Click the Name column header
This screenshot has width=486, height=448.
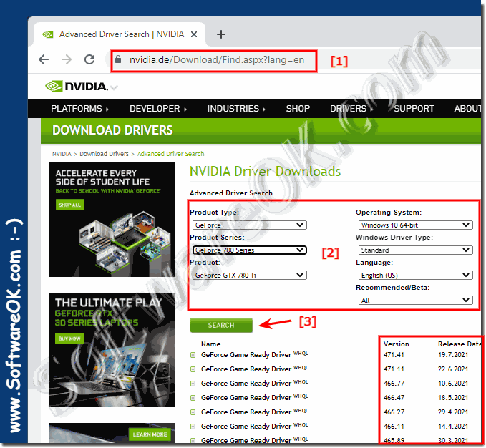[x=210, y=344]
